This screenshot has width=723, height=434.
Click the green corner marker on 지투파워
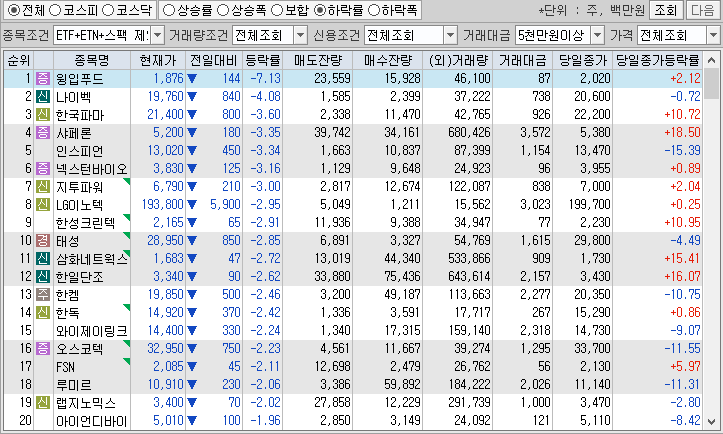click(x=127, y=182)
